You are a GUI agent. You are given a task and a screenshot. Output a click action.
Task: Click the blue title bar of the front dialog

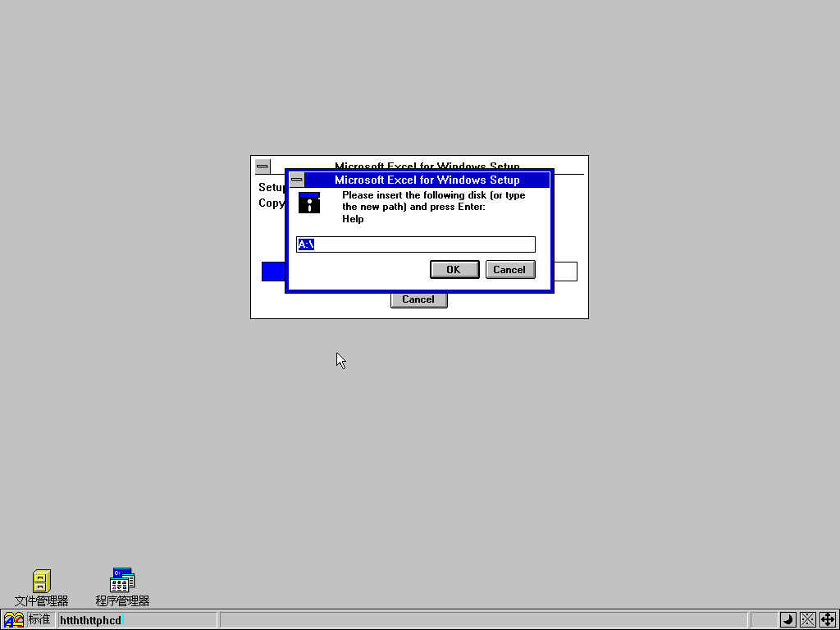coord(427,180)
